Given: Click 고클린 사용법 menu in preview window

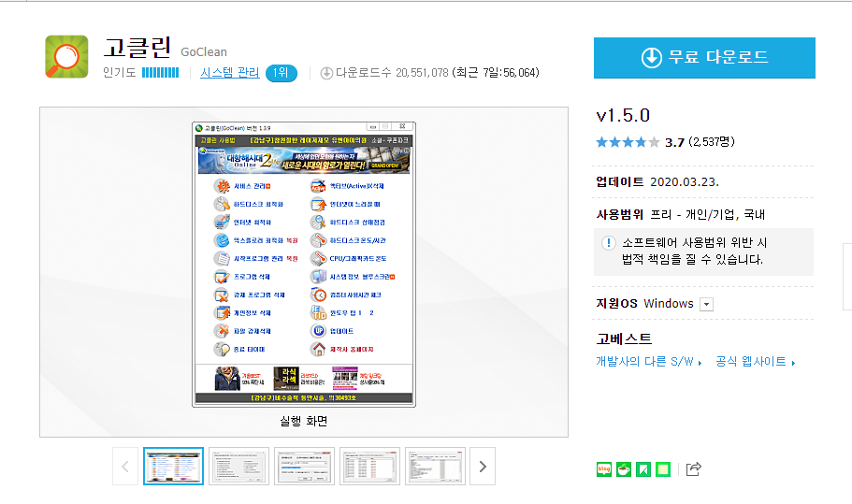Looking at the screenshot, I should pyautogui.click(x=218, y=140).
